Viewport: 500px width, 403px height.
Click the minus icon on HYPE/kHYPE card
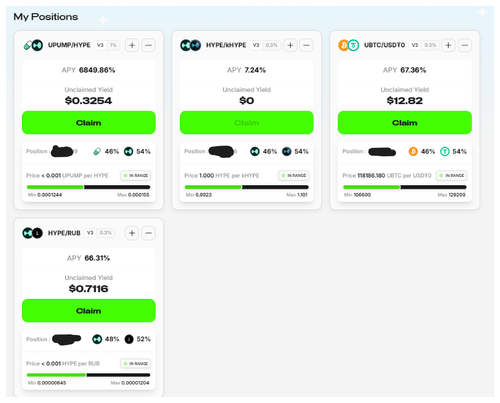point(306,45)
